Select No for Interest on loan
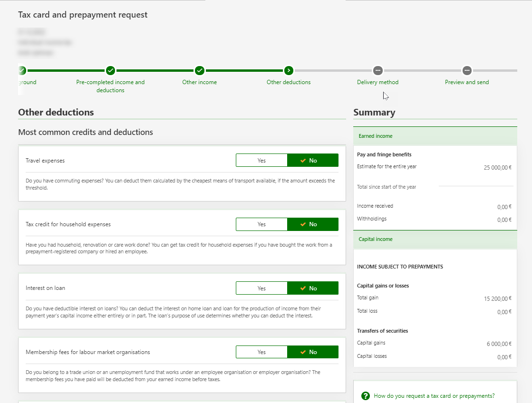532x403 pixels. [313, 288]
